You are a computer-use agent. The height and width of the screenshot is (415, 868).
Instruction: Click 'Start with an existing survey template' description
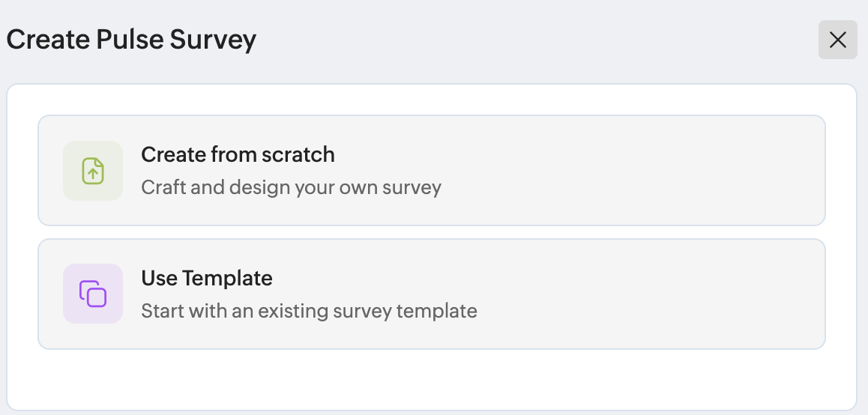click(309, 311)
